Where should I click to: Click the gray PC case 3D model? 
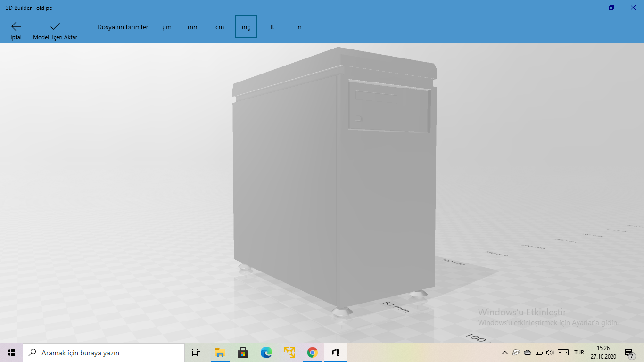click(335, 181)
